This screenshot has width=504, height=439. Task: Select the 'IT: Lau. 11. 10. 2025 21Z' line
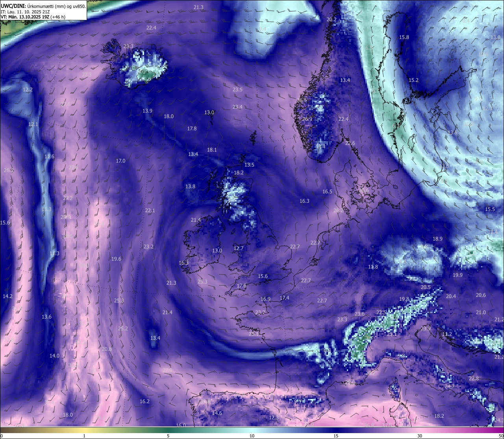click(25, 12)
